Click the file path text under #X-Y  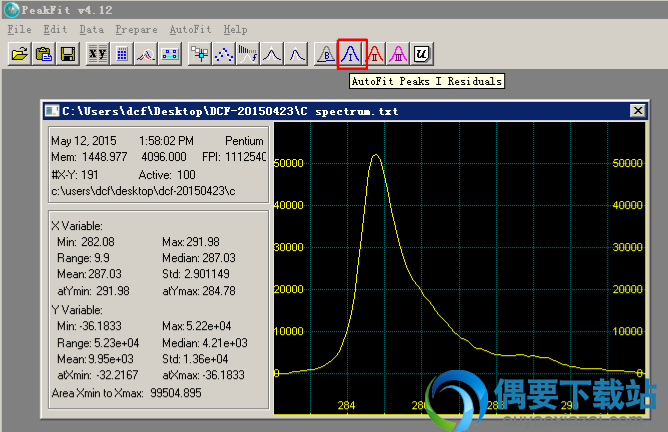tap(143, 191)
